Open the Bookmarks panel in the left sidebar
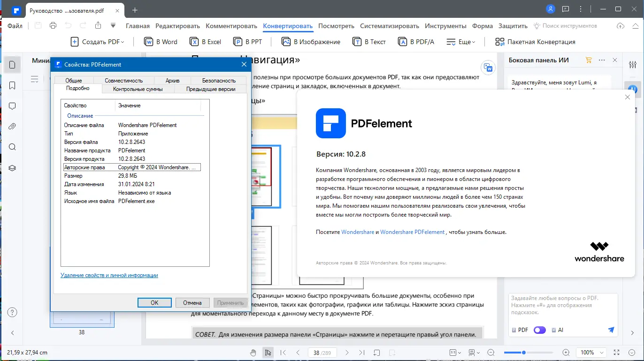Viewport: 644px width, 361px height. coord(12,85)
